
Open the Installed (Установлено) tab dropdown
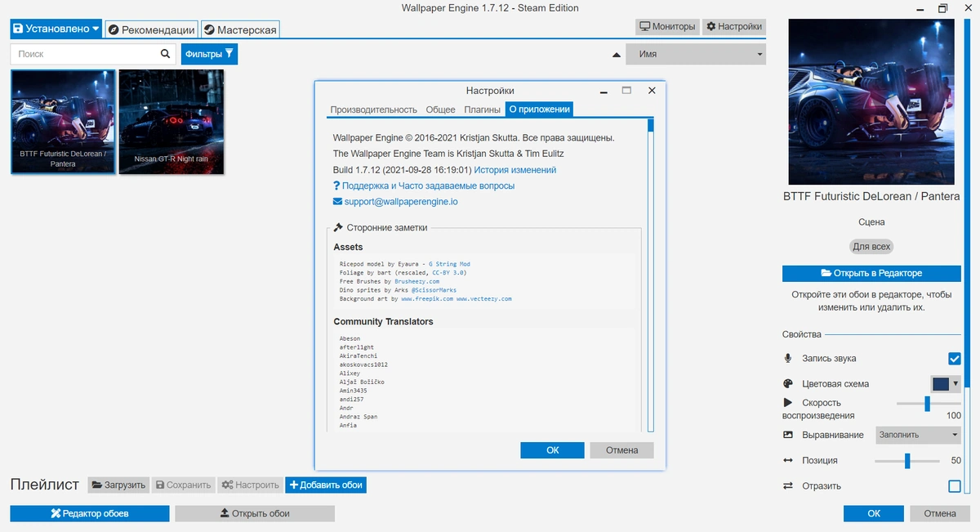(x=56, y=29)
